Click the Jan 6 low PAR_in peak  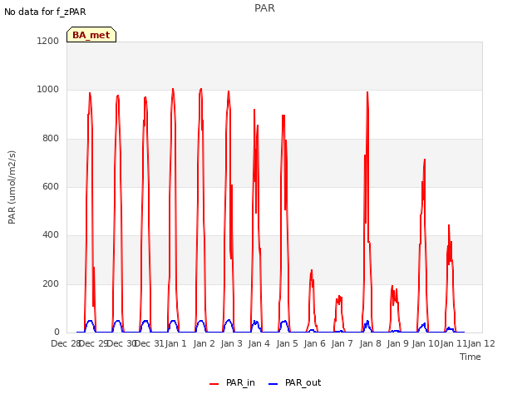pos(312,271)
